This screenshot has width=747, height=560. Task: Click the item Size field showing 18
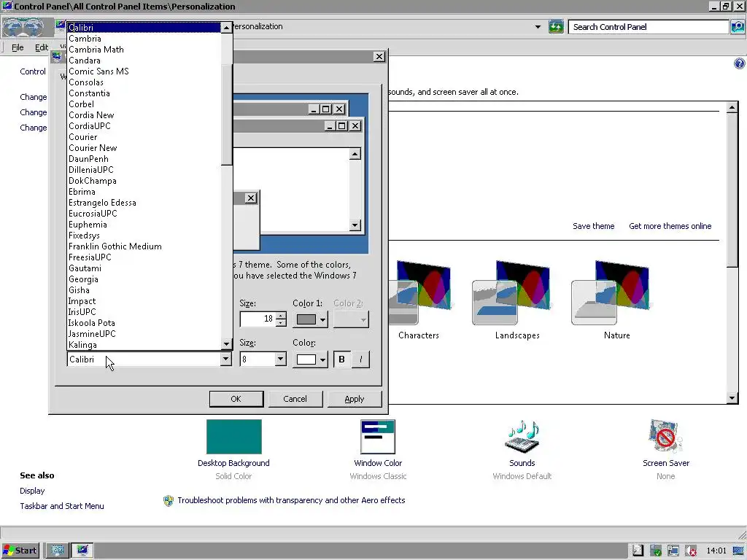tap(258, 319)
